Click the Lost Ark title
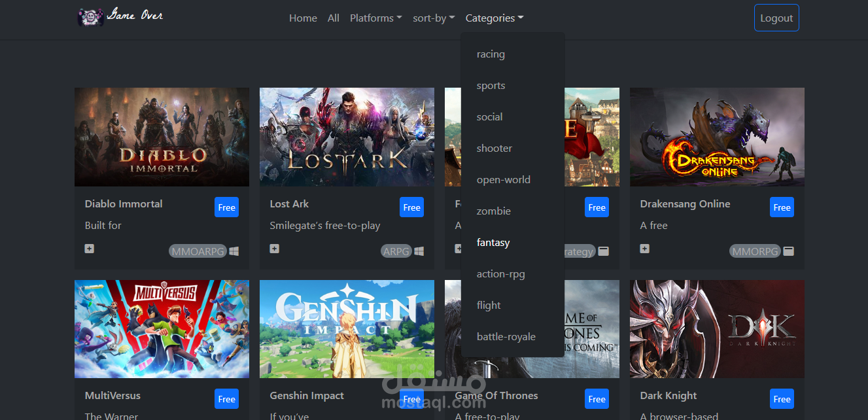The height and width of the screenshot is (420, 868). (289, 204)
